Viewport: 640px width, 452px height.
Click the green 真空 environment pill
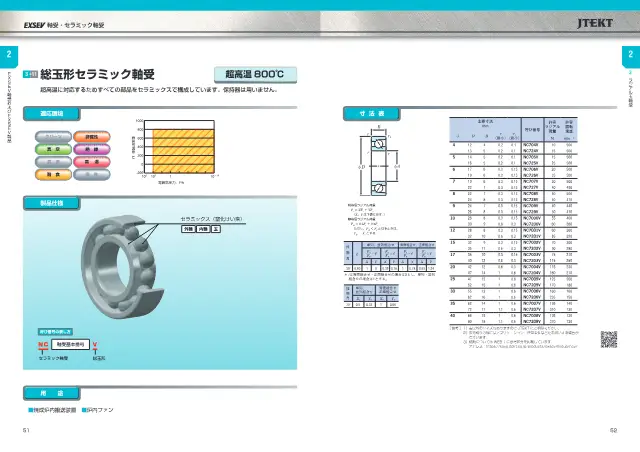click(x=53, y=149)
